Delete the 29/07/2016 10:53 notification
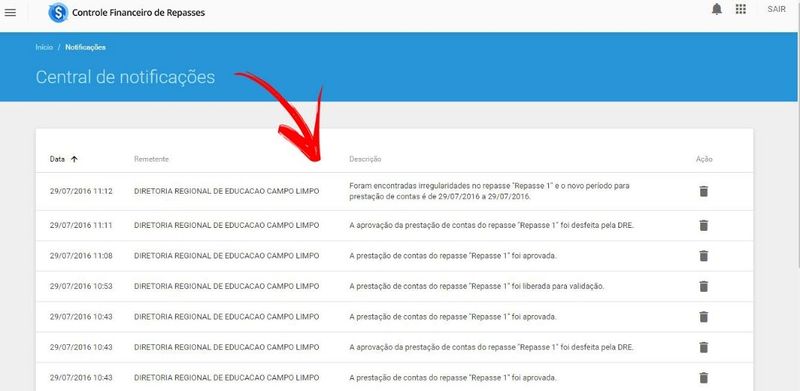This screenshot has width=800, height=391. (x=704, y=286)
